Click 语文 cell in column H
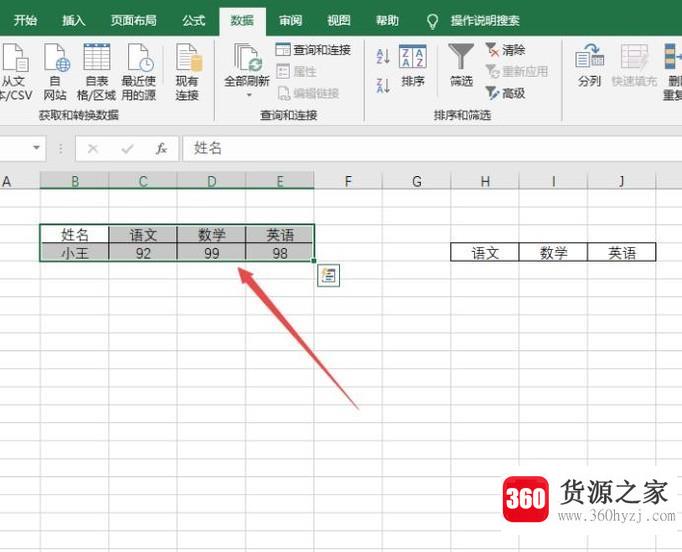Viewport: 682px width, 552px height. tap(485, 252)
